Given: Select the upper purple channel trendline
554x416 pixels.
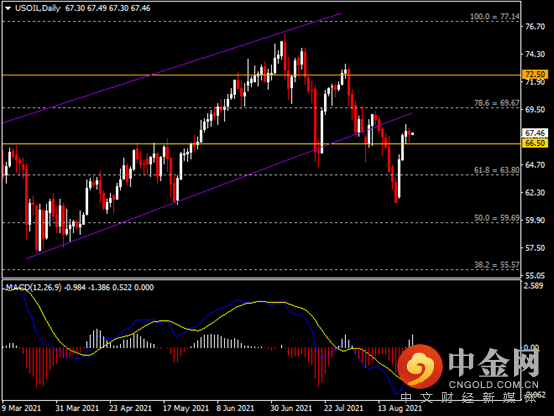Looking at the screenshot, I should tap(172, 68).
